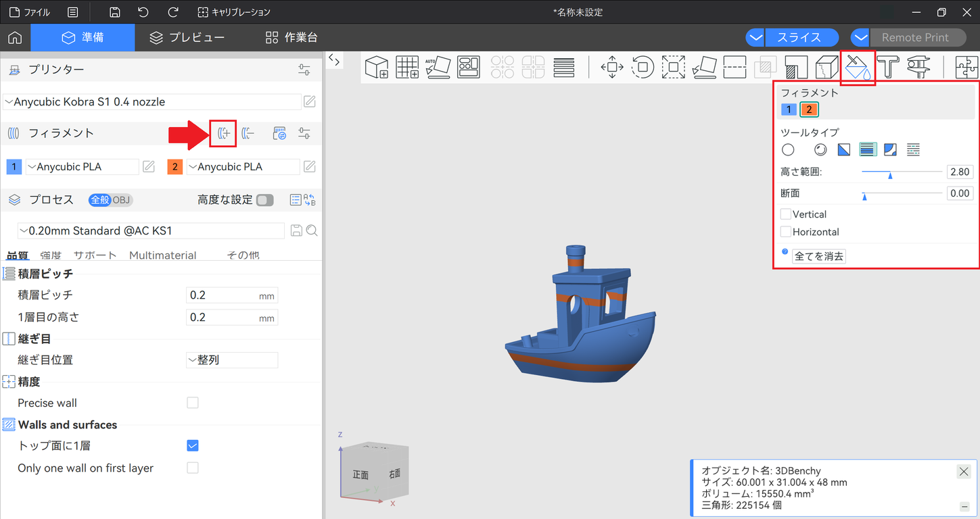Viewport: 980px width, 519px height.
Task: Select the Rotate tool
Action: click(x=643, y=67)
